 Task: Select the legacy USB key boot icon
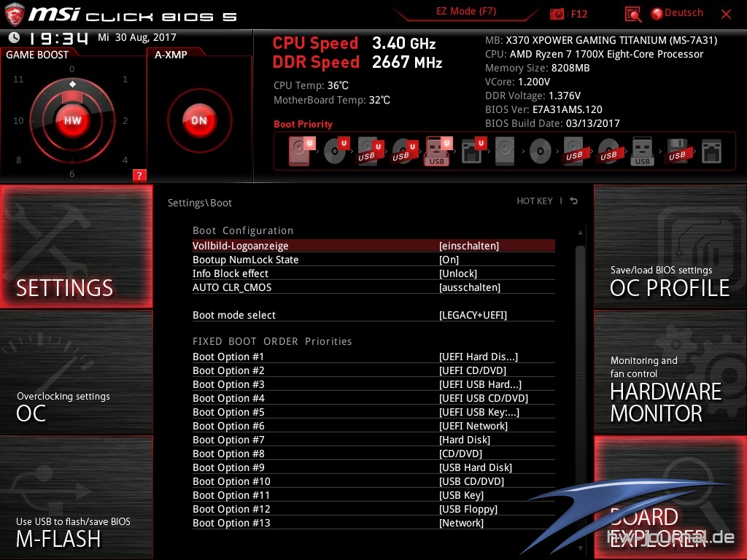(x=642, y=151)
